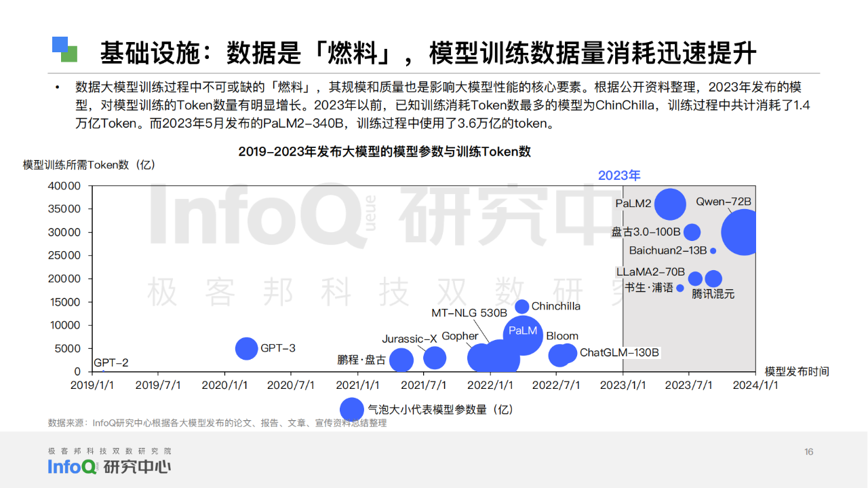
Task: Click the chart title 2019-2023年发布大模型的模型参数与训练Token数
Action: pyautogui.click(x=384, y=151)
